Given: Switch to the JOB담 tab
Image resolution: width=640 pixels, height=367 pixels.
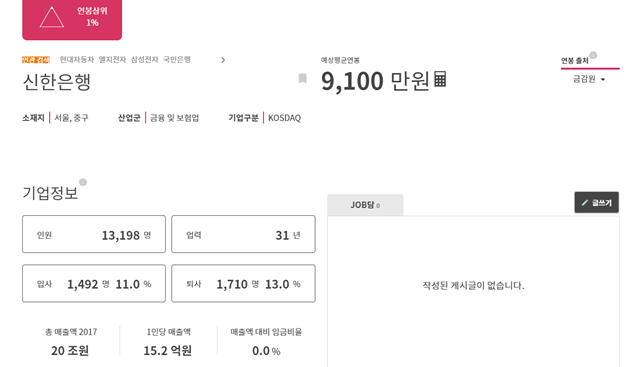Looking at the screenshot, I should click(365, 205).
